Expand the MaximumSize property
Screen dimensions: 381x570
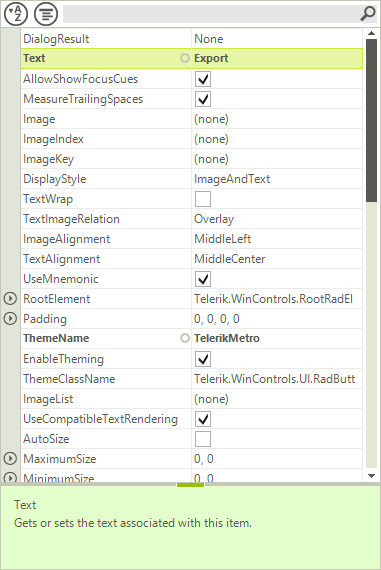[x=10, y=458]
